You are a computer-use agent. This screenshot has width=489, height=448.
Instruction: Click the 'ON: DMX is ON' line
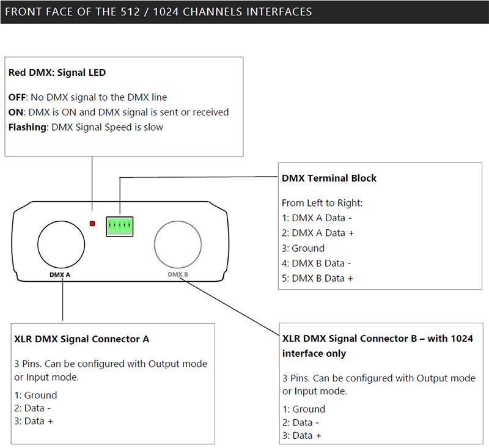click(119, 112)
